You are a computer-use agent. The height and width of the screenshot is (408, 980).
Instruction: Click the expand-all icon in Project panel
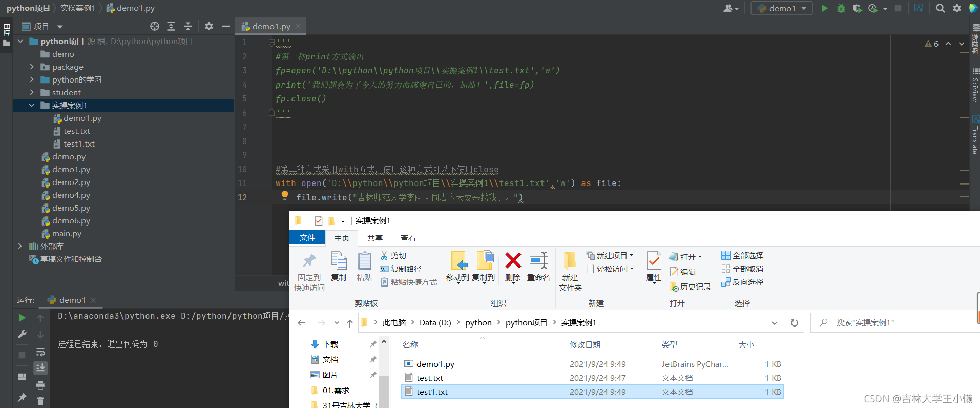click(x=171, y=26)
